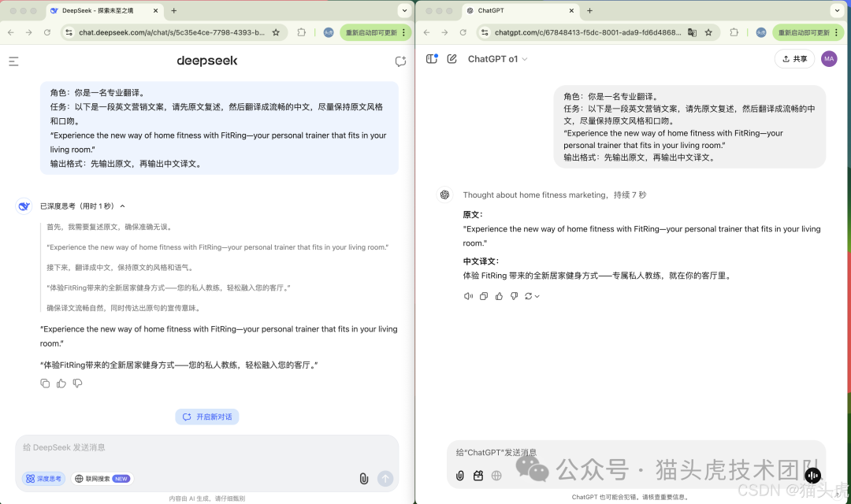Click translate page icon in ChatGPT address bar
This screenshot has width=851, height=504.
click(x=692, y=32)
